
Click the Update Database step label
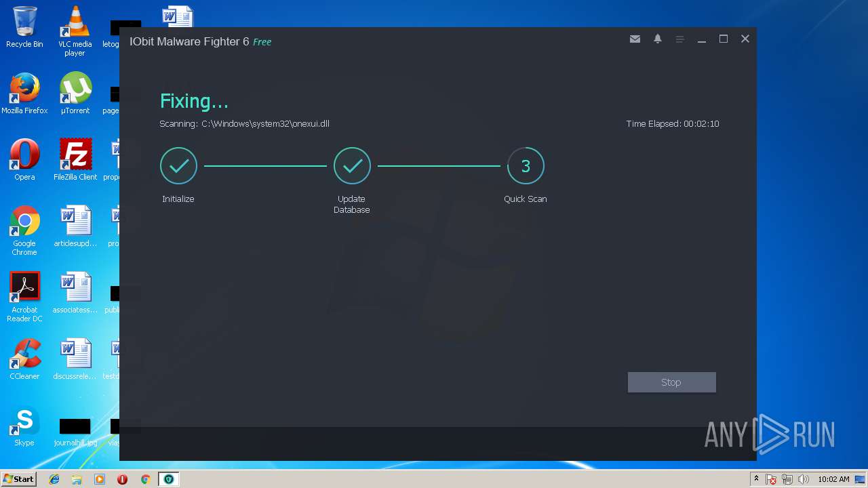tap(352, 205)
